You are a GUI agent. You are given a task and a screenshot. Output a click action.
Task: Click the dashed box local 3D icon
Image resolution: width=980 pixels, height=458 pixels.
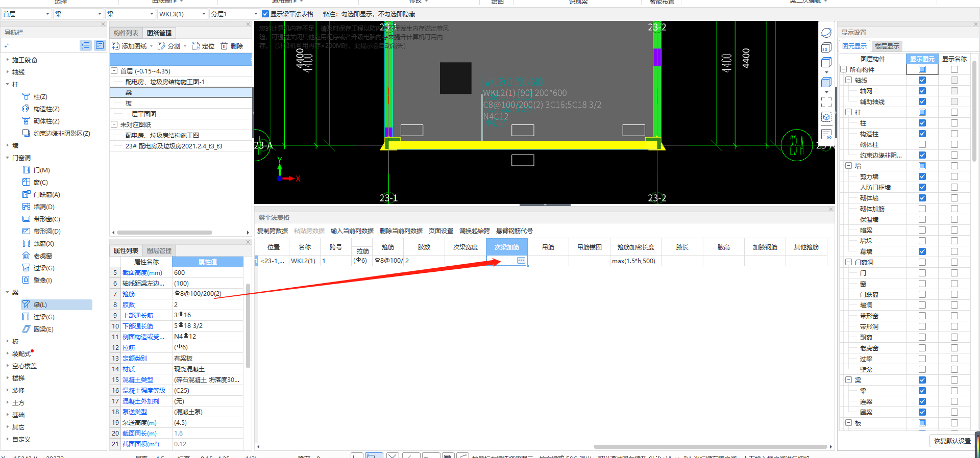[826, 117]
